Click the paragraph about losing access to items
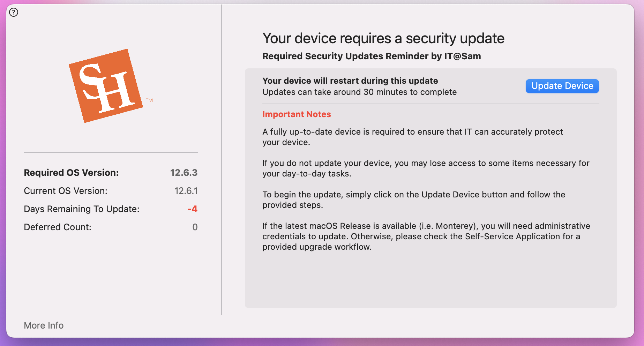Screen dimensions: 644x346 [426, 168]
